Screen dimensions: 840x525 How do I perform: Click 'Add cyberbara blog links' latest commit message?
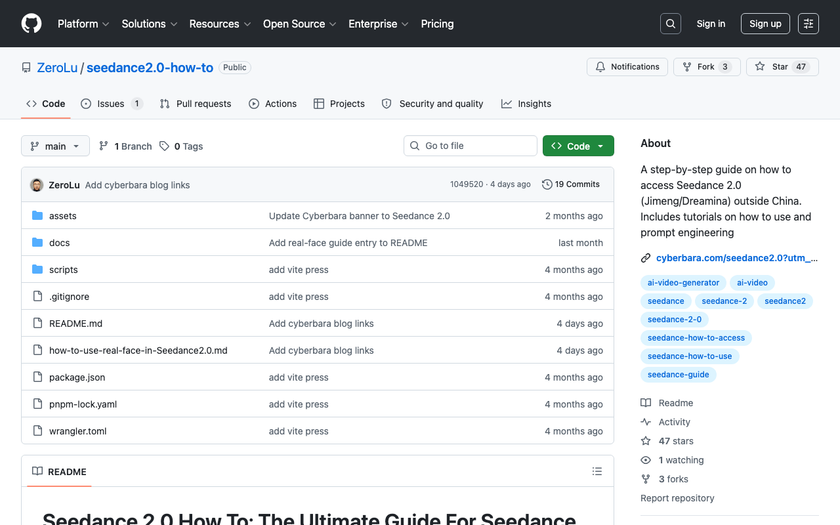137,185
